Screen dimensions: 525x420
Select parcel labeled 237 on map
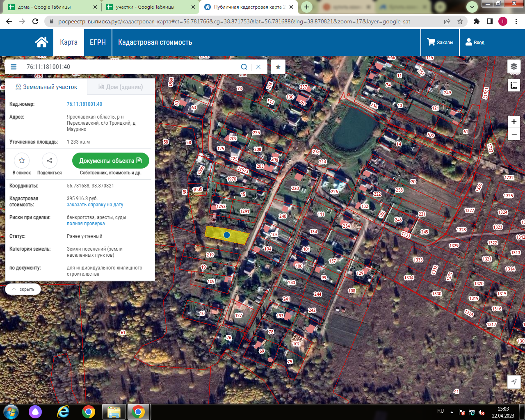tap(304, 87)
